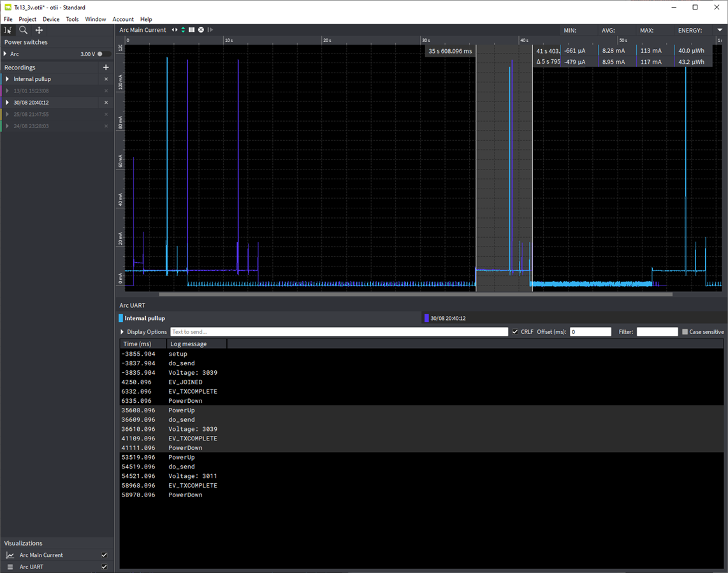Delete the 30/08 20:40:12 recording
This screenshot has width=728, height=573.
(x=106, y=103)
